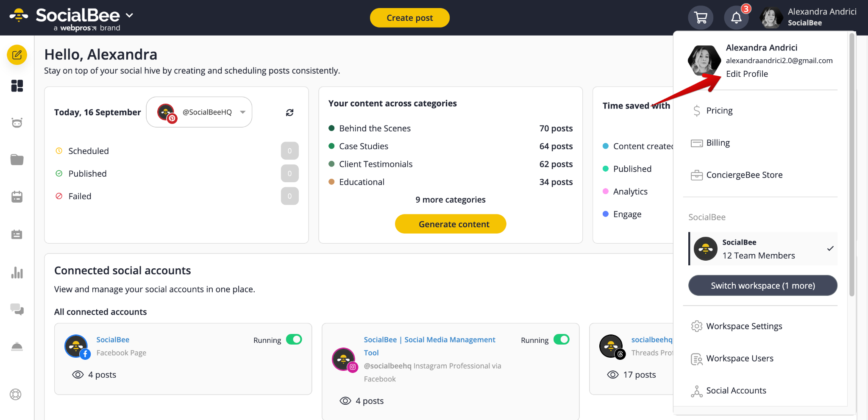Open the content folder sidebar icon
Screen dimensions: 868x420
pyautogui.click(x=17, y=160)
